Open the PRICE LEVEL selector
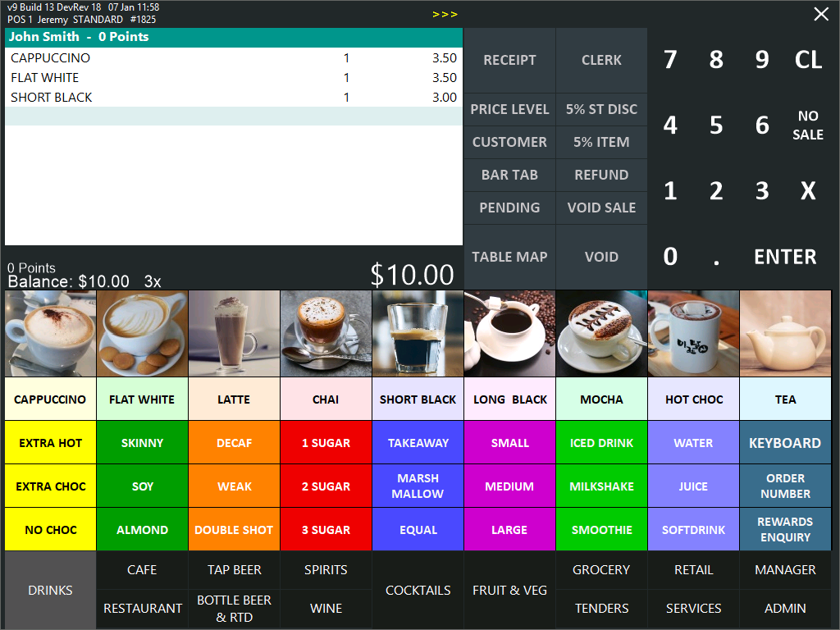Screen dimensions: 840x630 click(509, 109)
